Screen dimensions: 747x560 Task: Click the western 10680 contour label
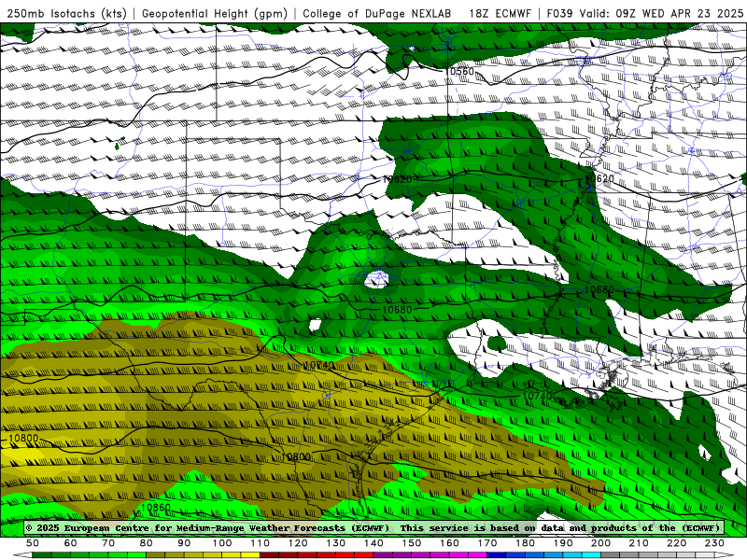coord(397,310)
